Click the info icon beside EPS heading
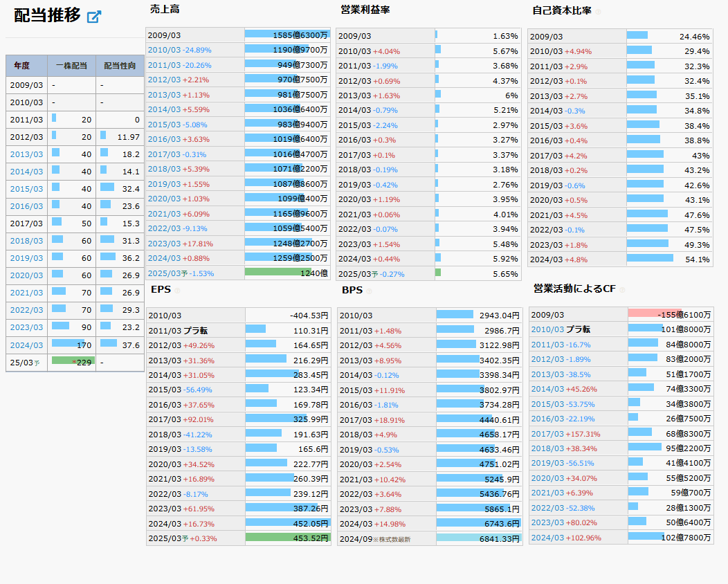728x584 pixels. click(177, 291)
